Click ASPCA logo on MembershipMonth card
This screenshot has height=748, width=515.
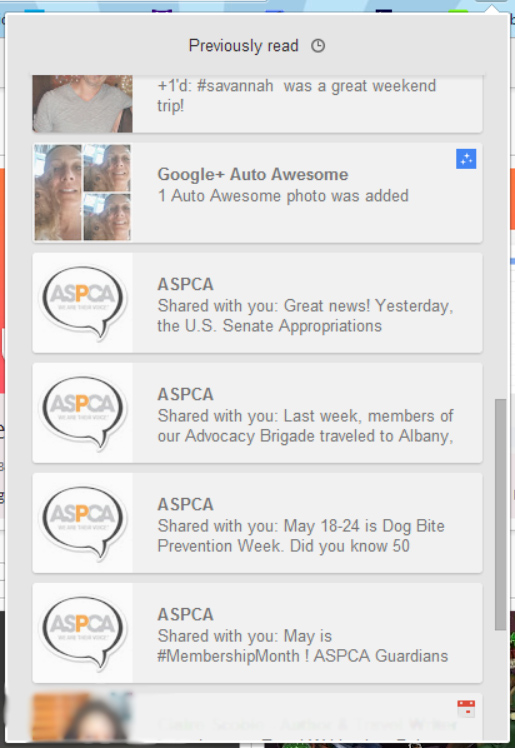click(83, 633)
